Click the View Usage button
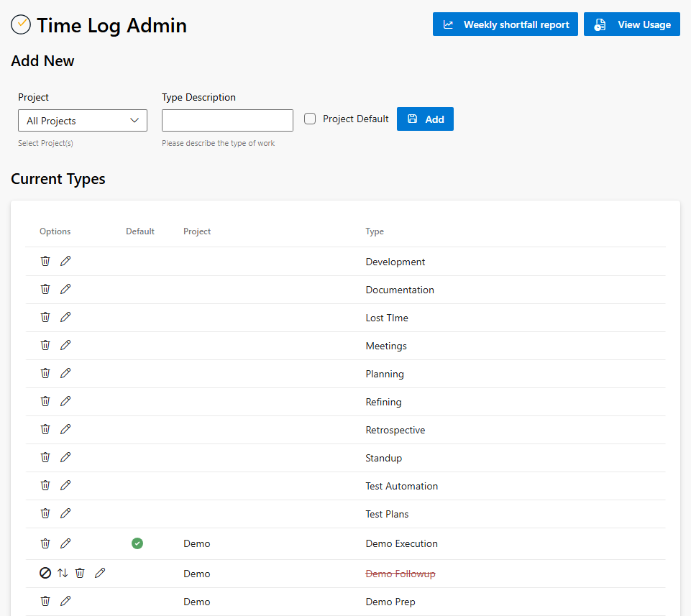The height and width of the screenshot is (616, 691). coord(631,24)
